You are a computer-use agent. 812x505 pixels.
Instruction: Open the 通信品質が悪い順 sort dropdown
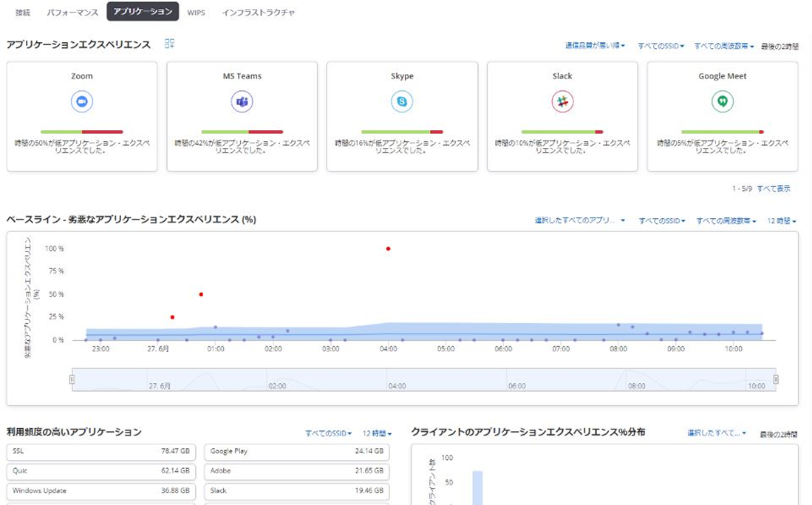click(x=595, y=46)
